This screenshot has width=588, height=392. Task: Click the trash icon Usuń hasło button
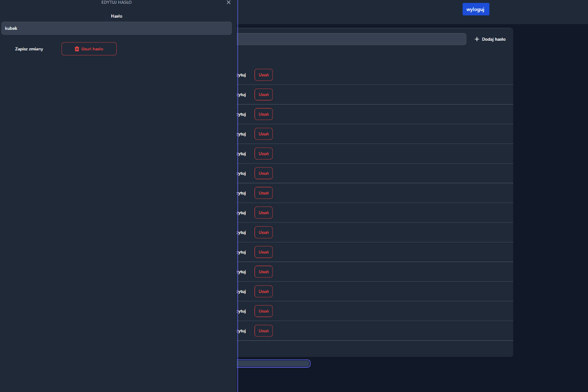[x=89, y=49]
